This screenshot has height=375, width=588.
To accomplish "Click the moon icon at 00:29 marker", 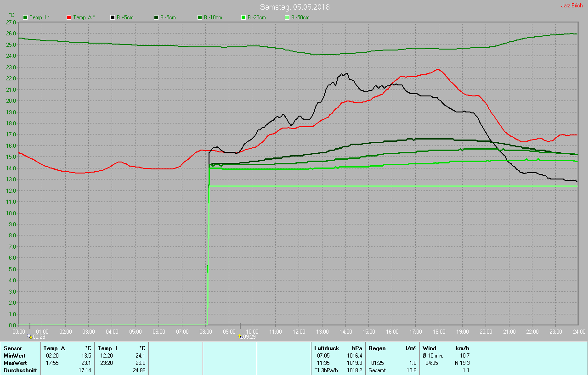I will click(x=30, y=336).
